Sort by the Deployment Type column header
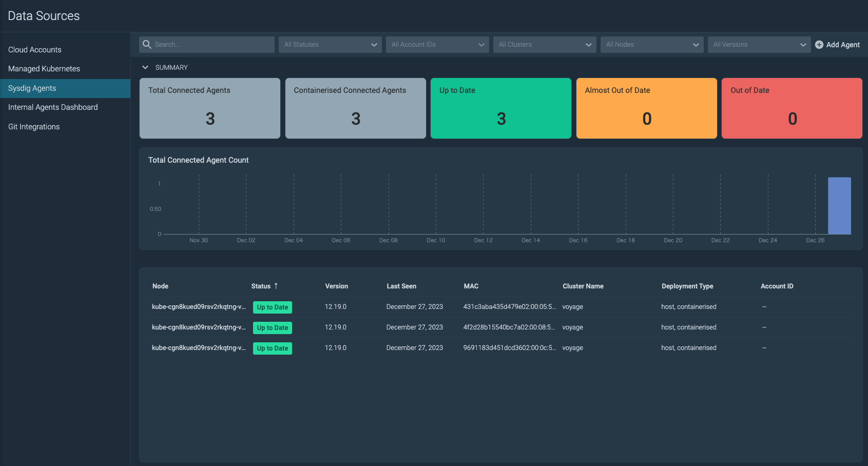Image resolution: width=868 pixels, height=466 pixels. [x=687, y=286]
